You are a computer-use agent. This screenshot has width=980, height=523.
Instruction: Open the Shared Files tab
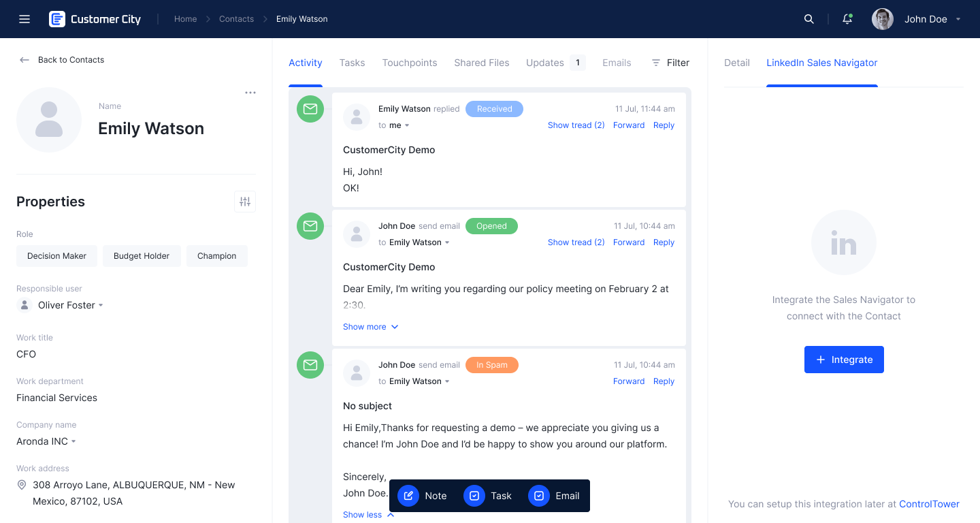482,63
